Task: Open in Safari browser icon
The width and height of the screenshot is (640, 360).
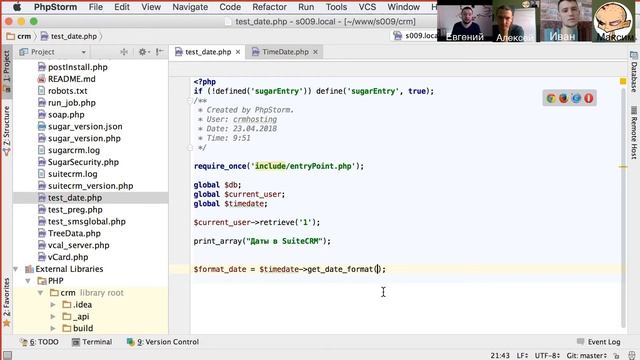Action: click(576, 98)
